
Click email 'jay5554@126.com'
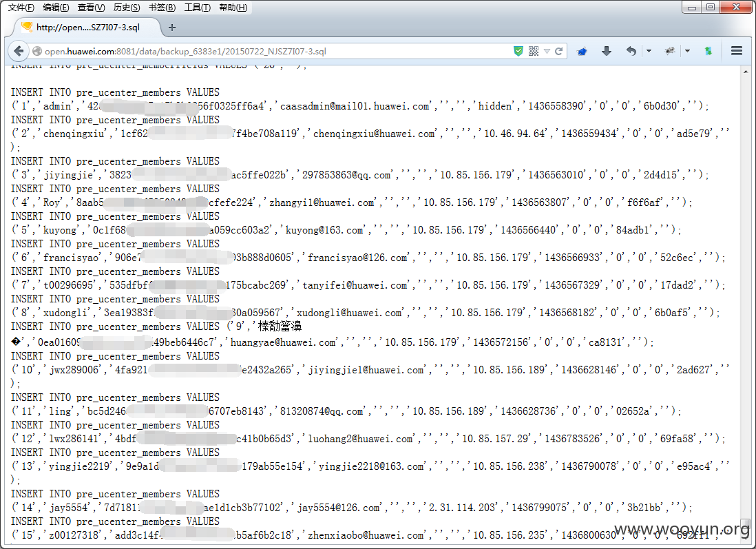(339, 508)
